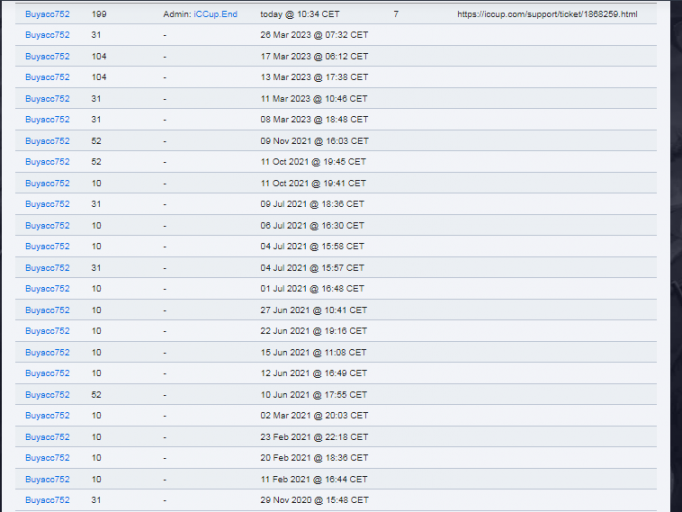
Task: Select value 31 in 09 Jul 2021 row
Action: 96,204
